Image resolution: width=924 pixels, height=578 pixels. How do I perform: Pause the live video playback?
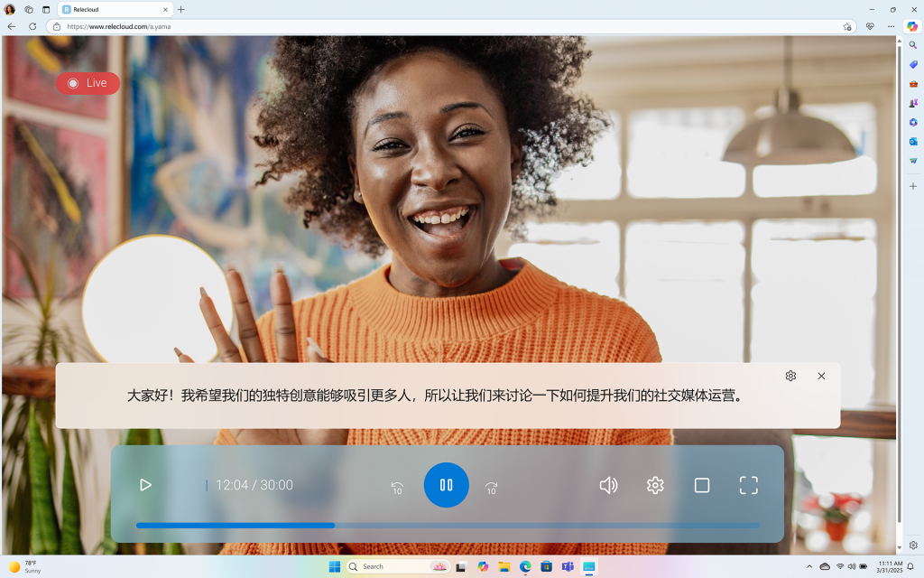pos(446,485)
